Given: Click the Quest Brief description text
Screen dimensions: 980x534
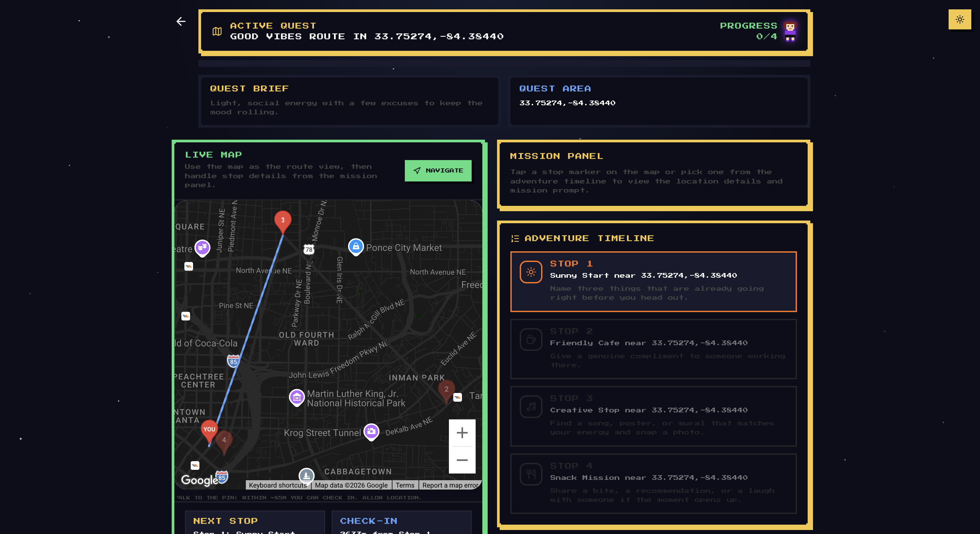Looking at the screenshot, I should point(346,107).
